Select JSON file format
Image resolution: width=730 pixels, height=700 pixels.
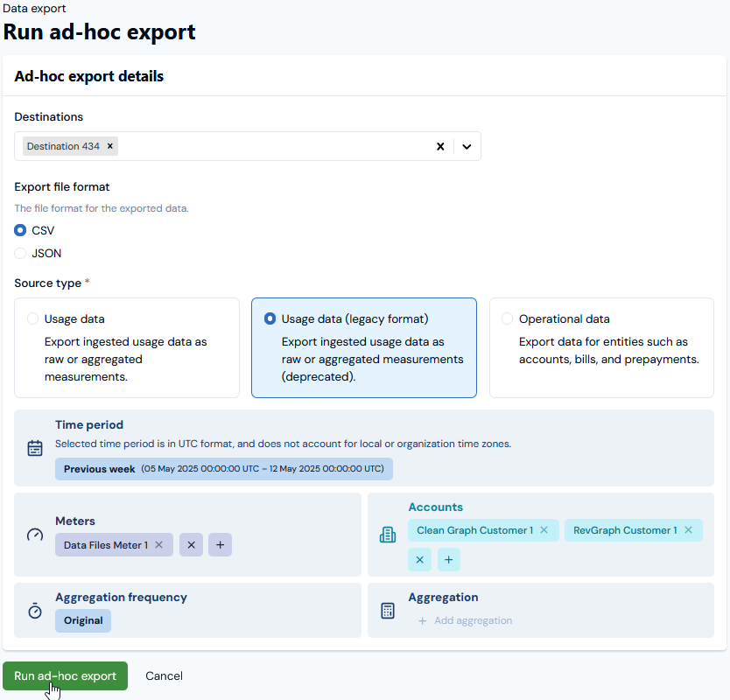point(20,253)
